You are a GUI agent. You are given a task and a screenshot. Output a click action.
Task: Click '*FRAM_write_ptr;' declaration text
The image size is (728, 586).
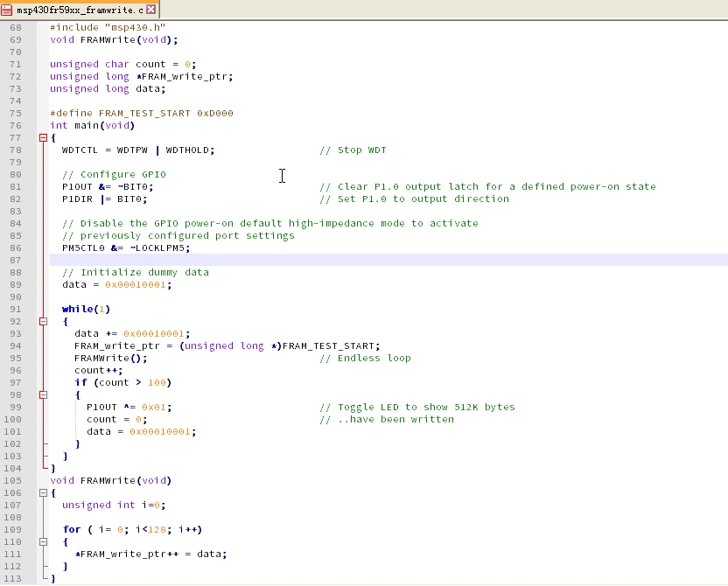(x=185, y=77)
